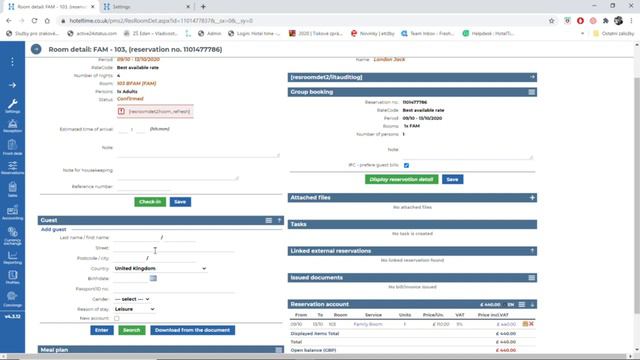This screenshot has width=640, height=360.
Task: Delete the Family Room account item
Action: pos(531,324)
